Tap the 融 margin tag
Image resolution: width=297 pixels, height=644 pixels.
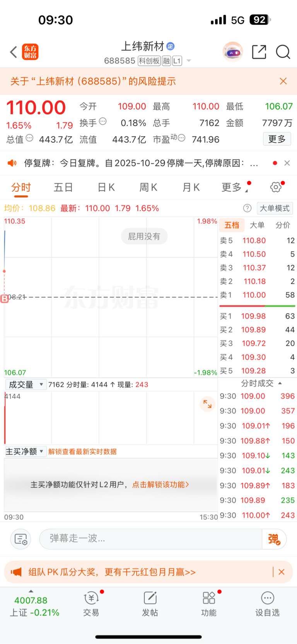click(166, 61)
